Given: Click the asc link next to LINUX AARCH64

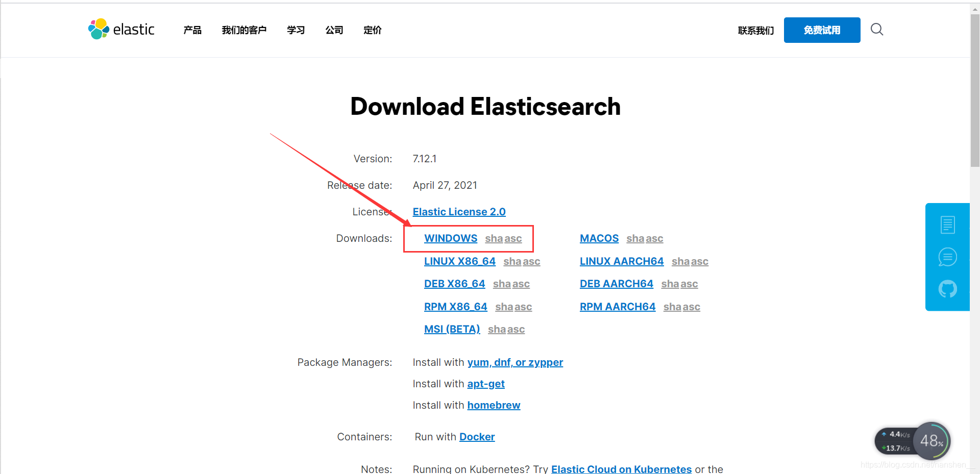Looking at the screenshot, I should 700,261.
